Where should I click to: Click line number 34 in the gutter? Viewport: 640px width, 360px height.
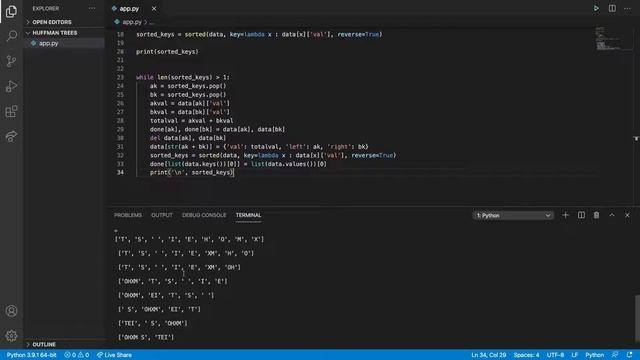coord(120,172)
